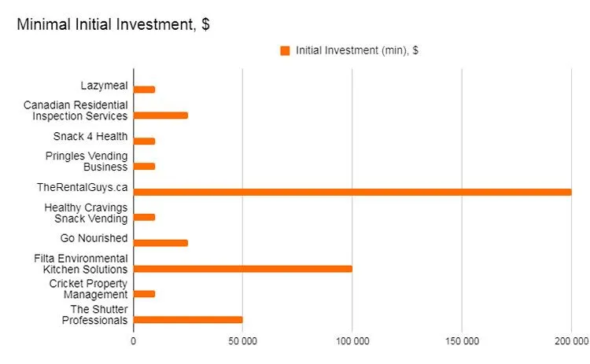Select the 'Minimal Initial Investment, $' chart title
Image resolution: width=590 pixels, height=364 pixels.
click(113, 24)
